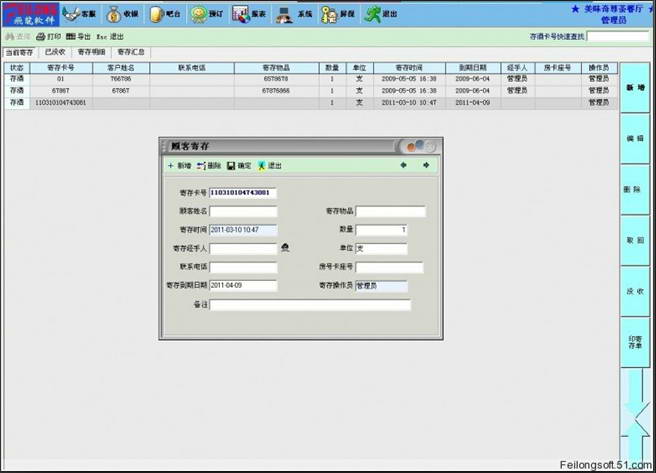Click the 房号卡座号 input field
This screenshot has width=656, height=473.
click(390, 267)
